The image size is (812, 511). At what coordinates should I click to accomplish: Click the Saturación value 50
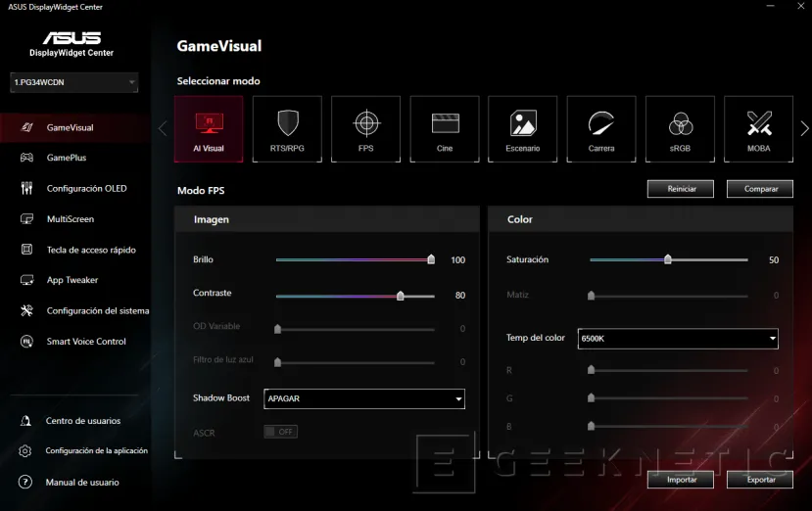[x=774, y=259]
